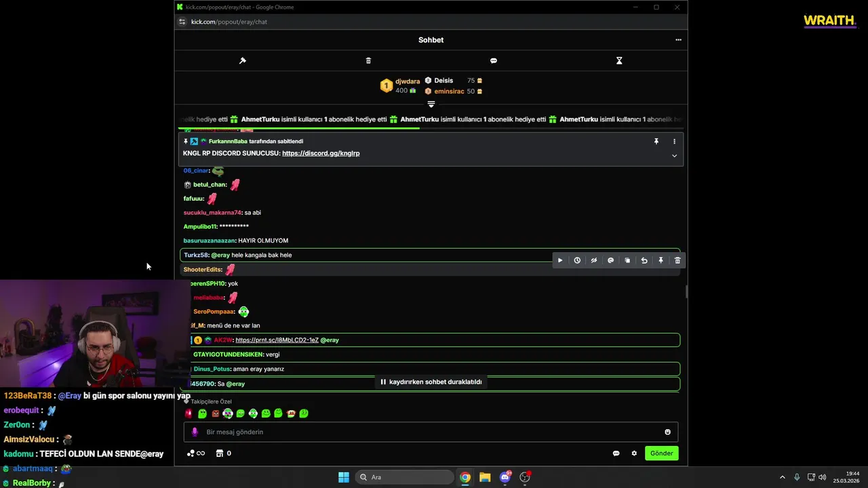Click the taskbar Ara search box
The image size is (868, 488).
click(x=405, y=477)
